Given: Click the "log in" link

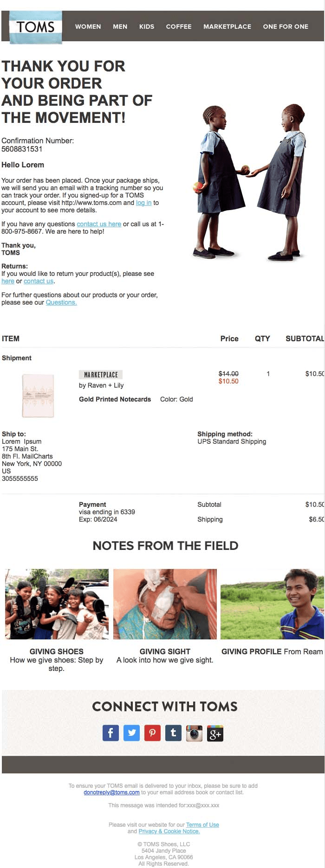Looking at the screenshot, I should tap(143, 203).
